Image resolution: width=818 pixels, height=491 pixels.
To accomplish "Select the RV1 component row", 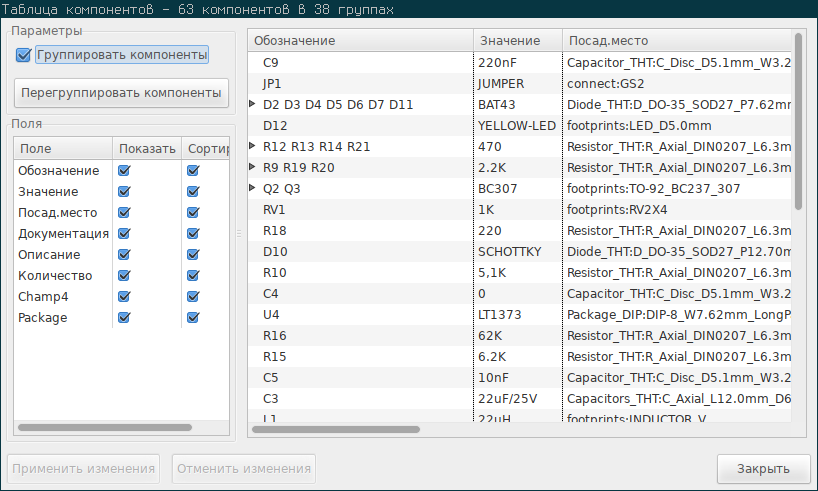I will 520,210.
